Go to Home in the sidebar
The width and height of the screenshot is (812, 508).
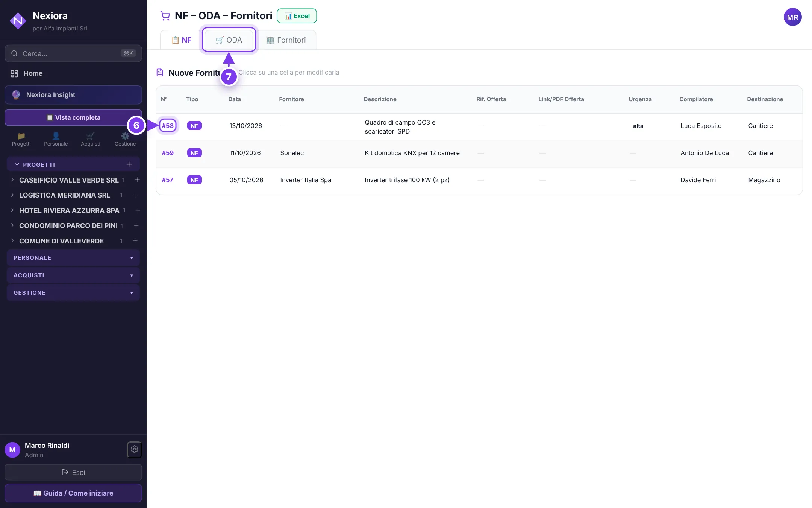[73, 73]
